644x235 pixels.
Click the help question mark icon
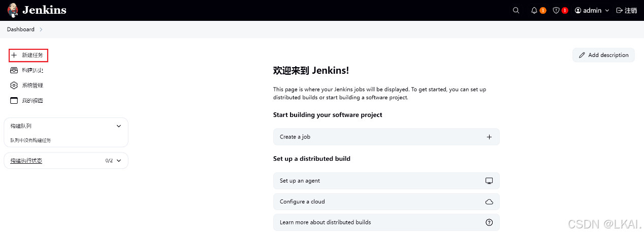(x=489, y=222)
